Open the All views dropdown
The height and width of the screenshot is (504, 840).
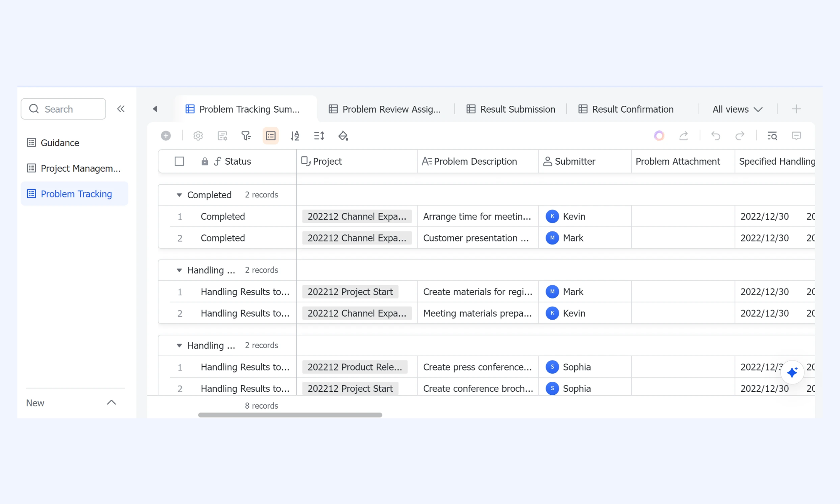tap(738, 109)
